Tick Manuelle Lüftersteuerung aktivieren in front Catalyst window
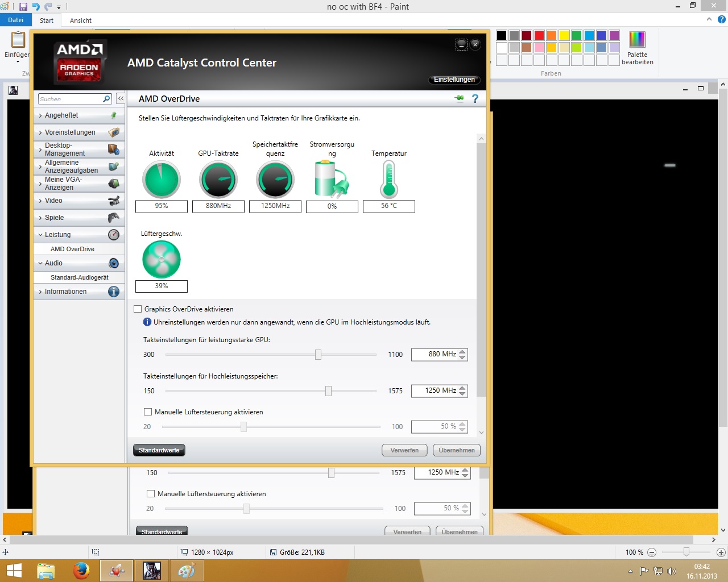Image resolution: width=728 pixels, height=582 pixels. pyautogui.click(x=148, y=412)
